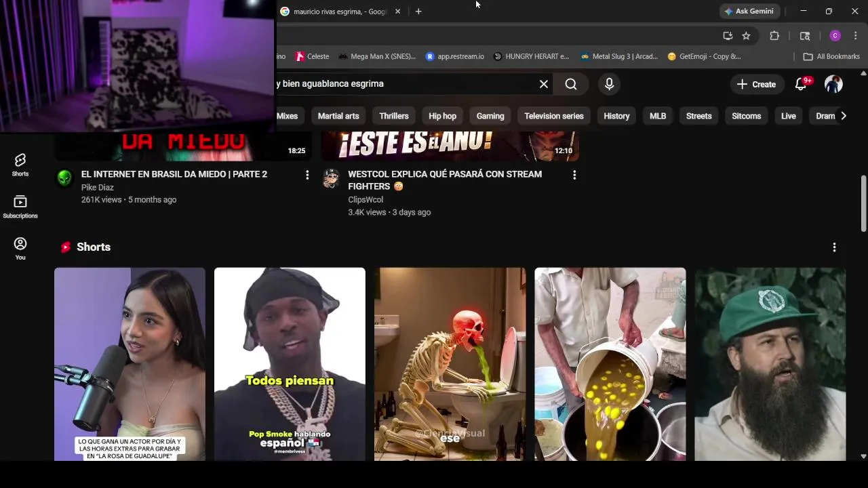Open All Bookmarks folder
This screenshot has height=488, width=868.
pos(831,56)
